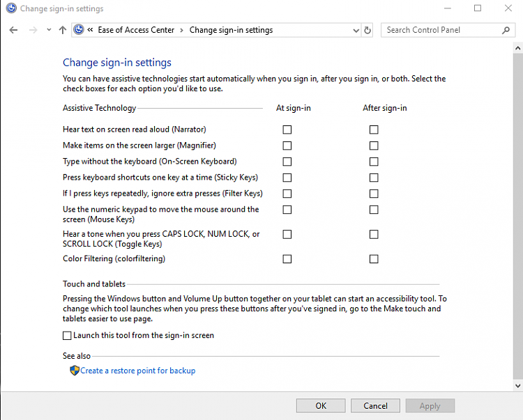Click the Refresh button in address bar
Viewport: 523px width, 420px height.
368,30
